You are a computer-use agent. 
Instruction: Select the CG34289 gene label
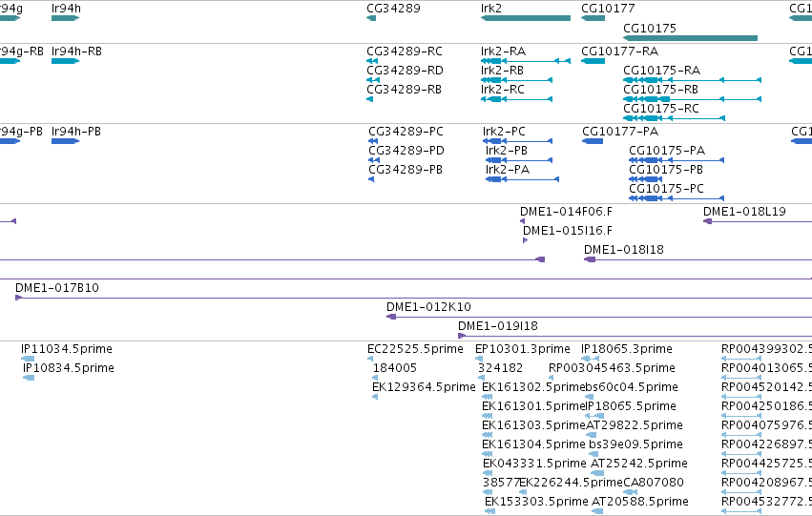[x=393, y=9]
